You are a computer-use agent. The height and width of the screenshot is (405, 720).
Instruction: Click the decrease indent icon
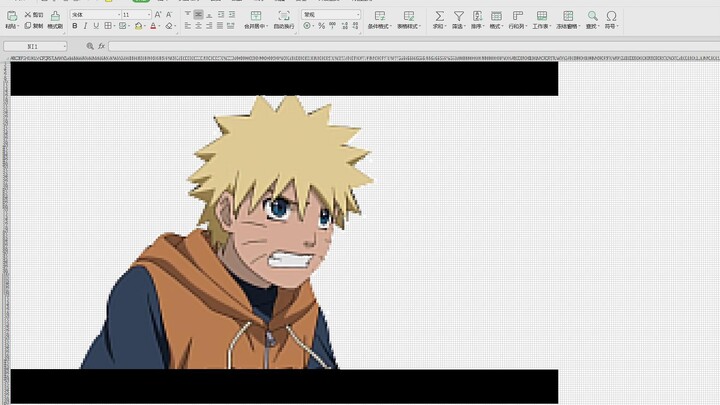pos(221,15)
